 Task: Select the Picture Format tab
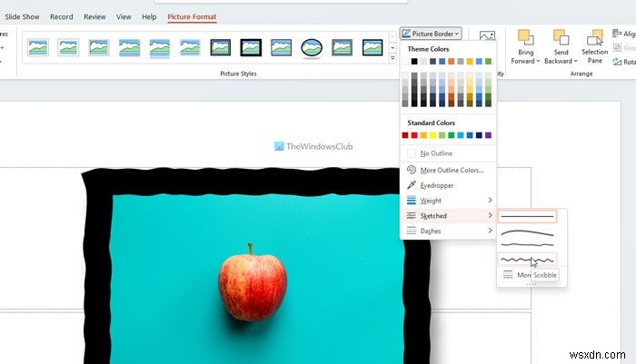(x=192, y=16)
